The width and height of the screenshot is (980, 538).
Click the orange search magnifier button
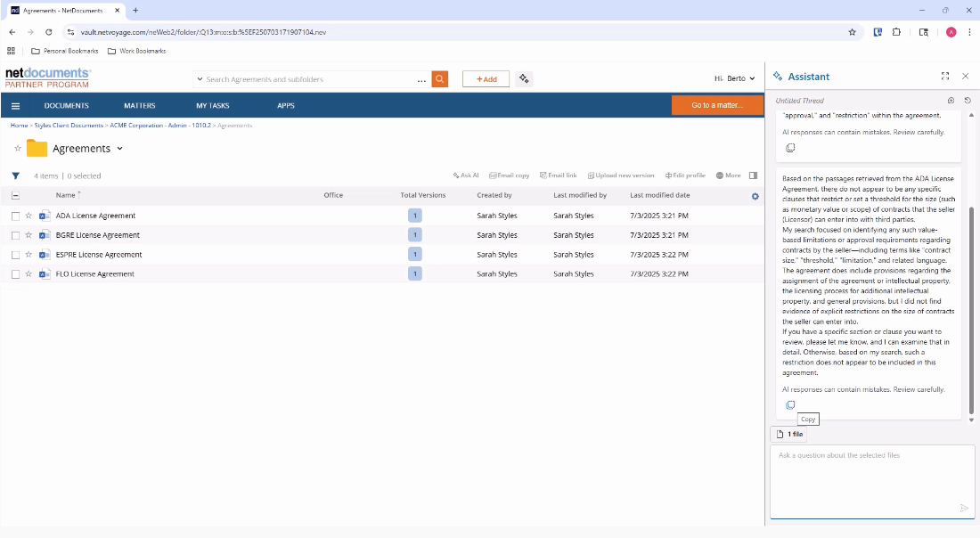click(x=440, y=78)
